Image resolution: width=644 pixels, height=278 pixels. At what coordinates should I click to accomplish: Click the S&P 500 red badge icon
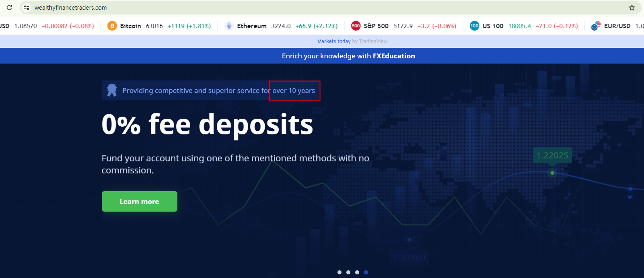pos(356,26)
